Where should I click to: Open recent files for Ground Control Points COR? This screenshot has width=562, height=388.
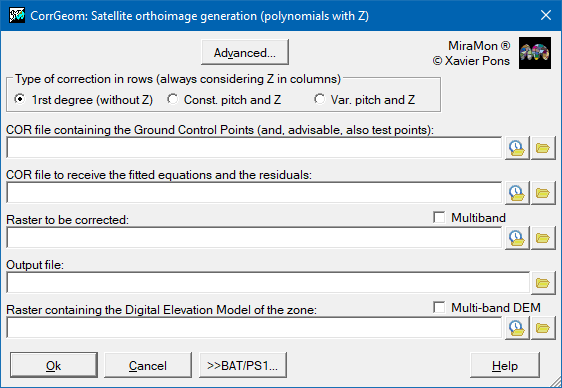[x=517, y=148]
